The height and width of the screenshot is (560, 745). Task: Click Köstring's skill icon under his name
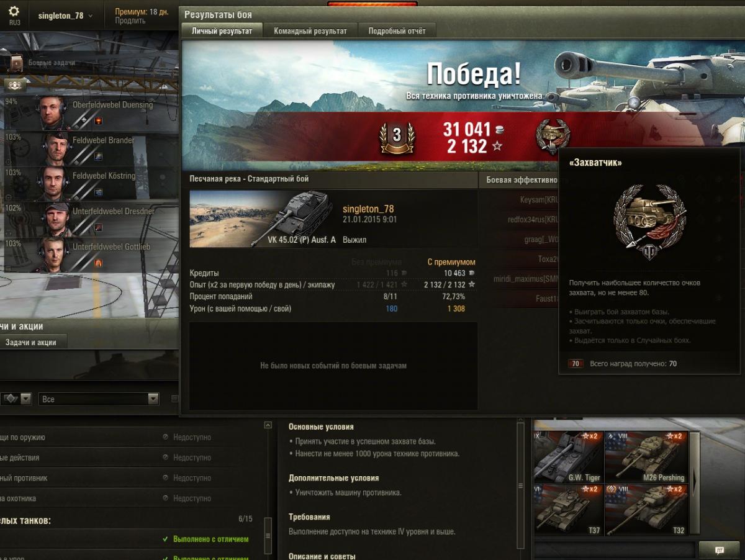(98, 192)
